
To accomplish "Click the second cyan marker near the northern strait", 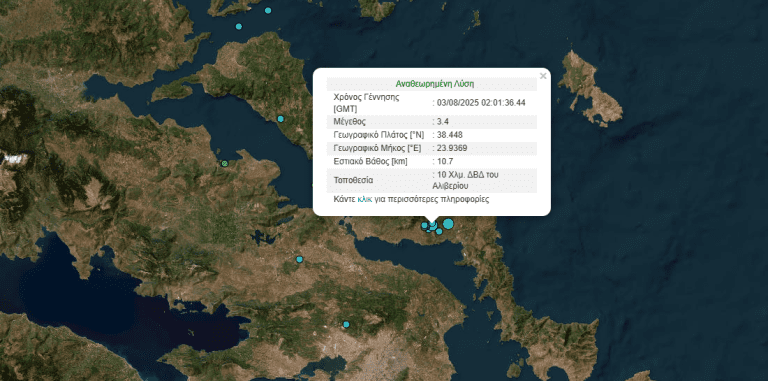I will (x=239, y=26).
